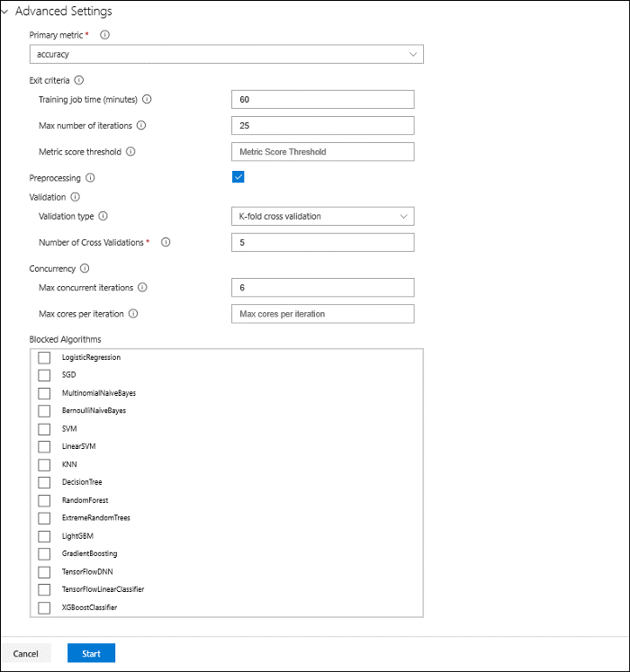Click the Exit criteria info icon
Viewport: 630px width, 672px height.
click(x=79, y=80)
